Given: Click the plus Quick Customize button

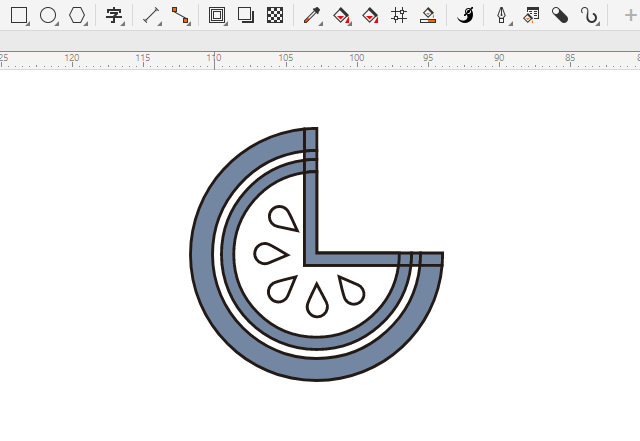Looking at the screenshot, I should pos(631,16).
